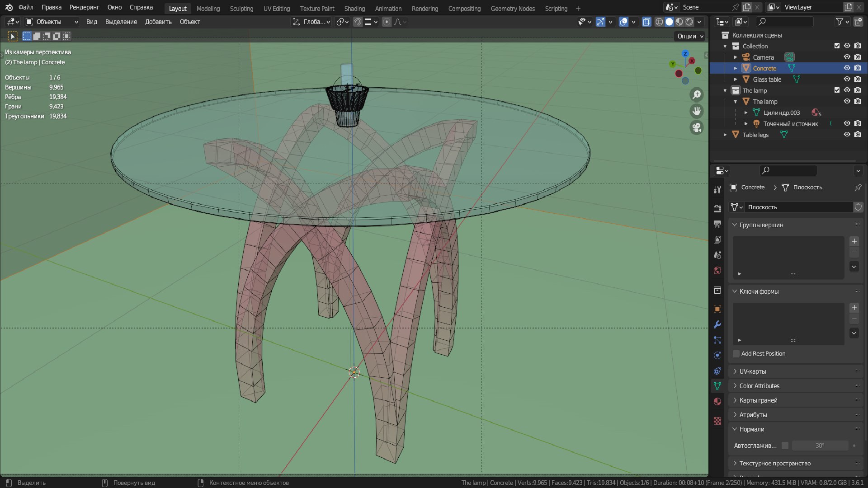Open shape key specials menu arrow

pyautogui.click(x=854, y=333)
